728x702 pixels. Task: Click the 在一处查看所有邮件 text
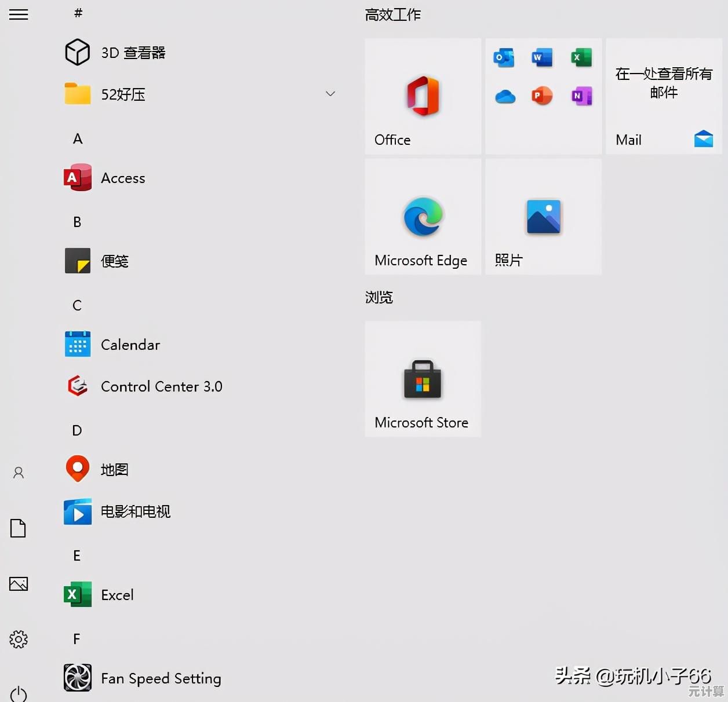pos(664,82)
